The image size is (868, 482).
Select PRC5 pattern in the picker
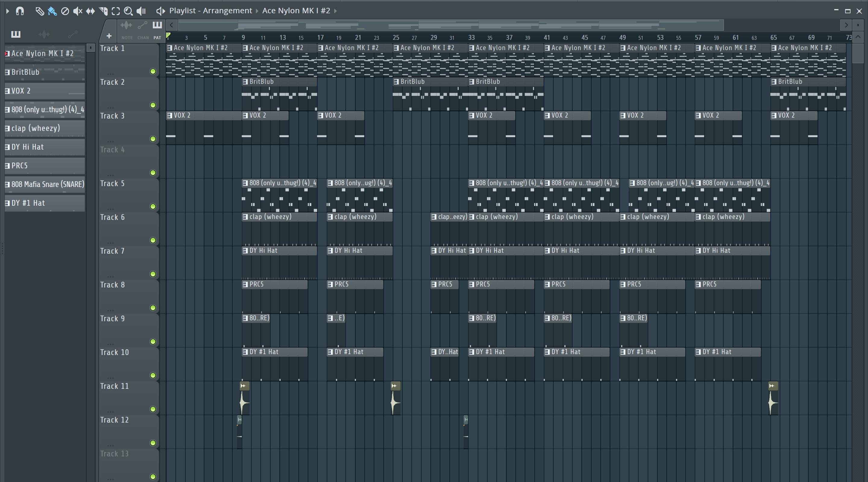(x=45, y=166)
